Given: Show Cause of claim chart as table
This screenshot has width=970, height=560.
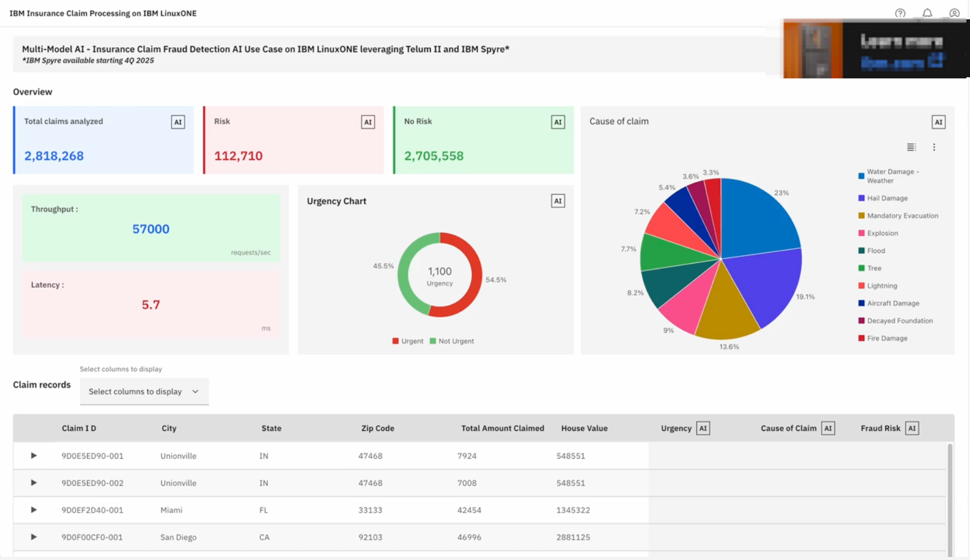Looking at the screenshot, I should click(x=911, y=147).
